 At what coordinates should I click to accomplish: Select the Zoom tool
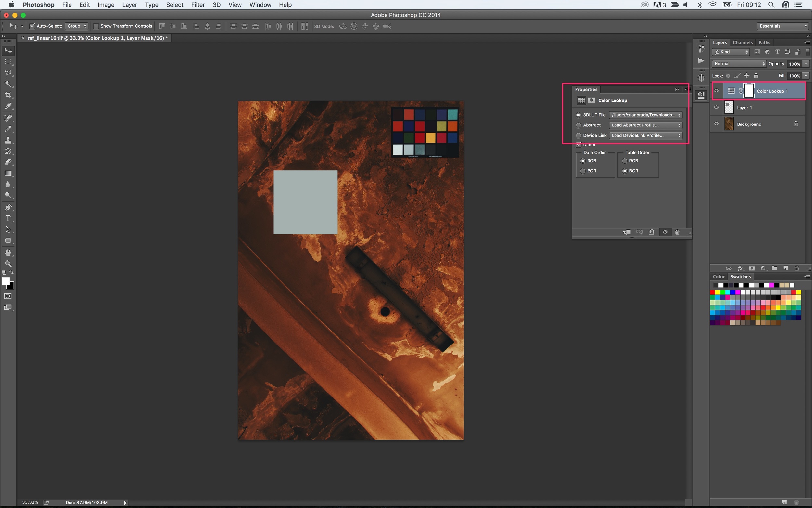8,264
